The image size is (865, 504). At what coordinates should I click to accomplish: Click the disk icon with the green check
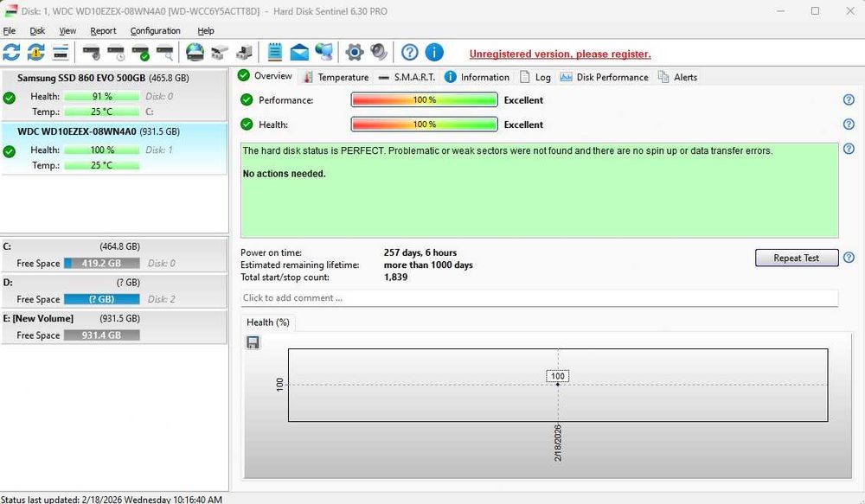pos(140,53)
